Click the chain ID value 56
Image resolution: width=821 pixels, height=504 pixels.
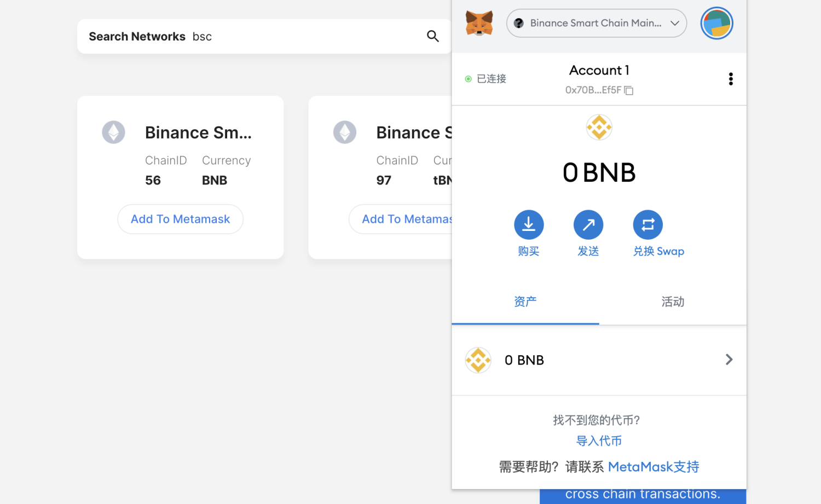(153, 180)
